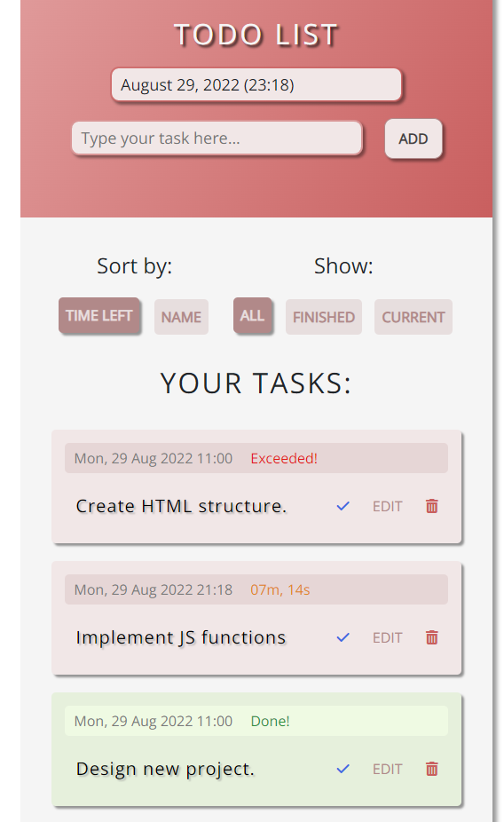504x822 pixels.
Task: Click the 'Show:' label
Action: coord(343,266)
